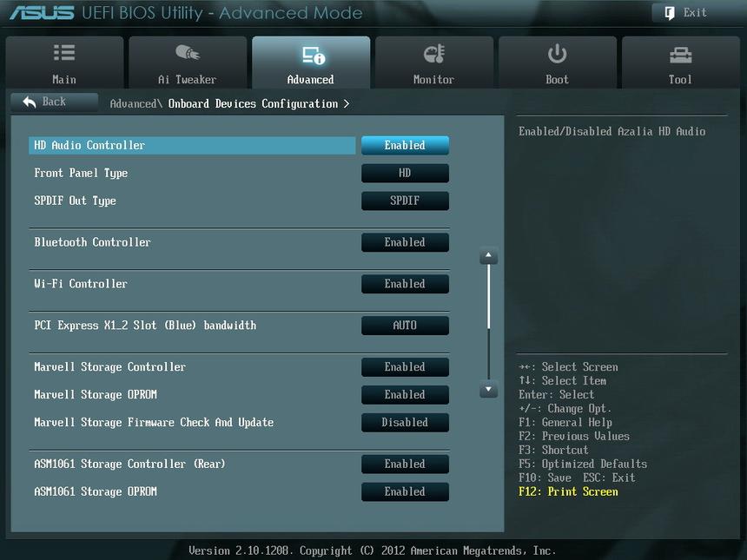This screenshot has width=747, height=560.
Task: Open the SPDIF Out Type selector
Action: (405, 201)
